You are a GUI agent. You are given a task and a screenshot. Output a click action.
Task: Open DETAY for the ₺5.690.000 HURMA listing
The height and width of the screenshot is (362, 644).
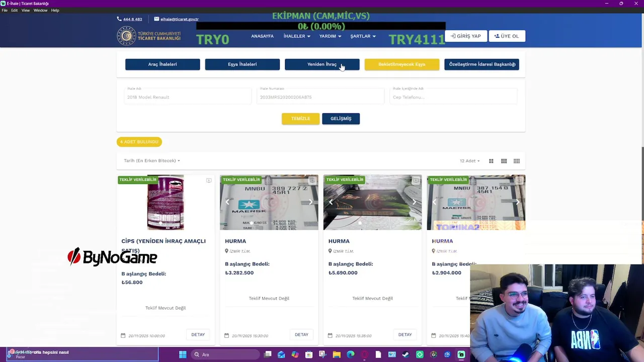(x=405, y=335)
